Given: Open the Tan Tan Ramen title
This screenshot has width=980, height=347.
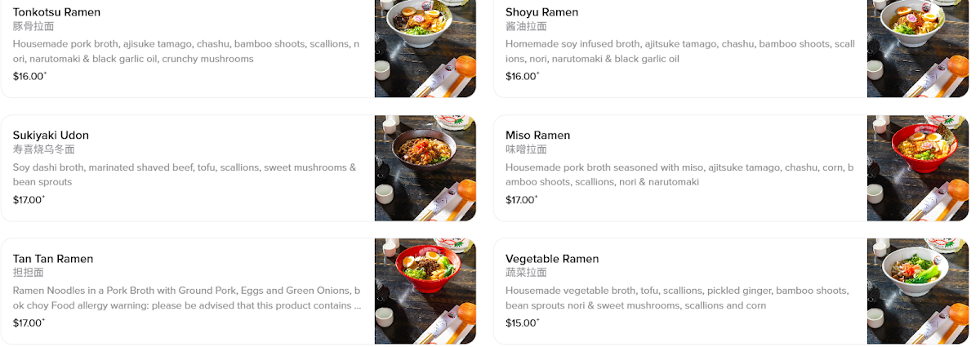Looking at the screenshot, I should point(53,259).
